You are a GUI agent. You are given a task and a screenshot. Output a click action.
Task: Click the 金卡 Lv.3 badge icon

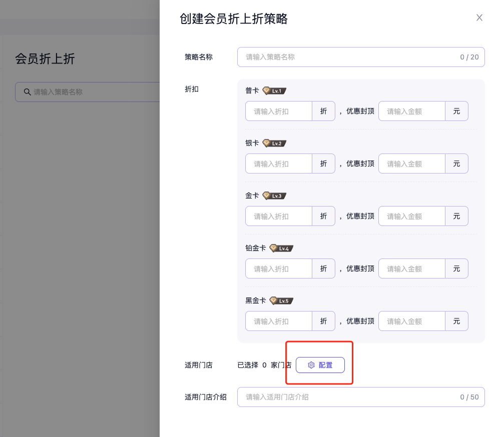pyautogui.click(x=274, y=196)
